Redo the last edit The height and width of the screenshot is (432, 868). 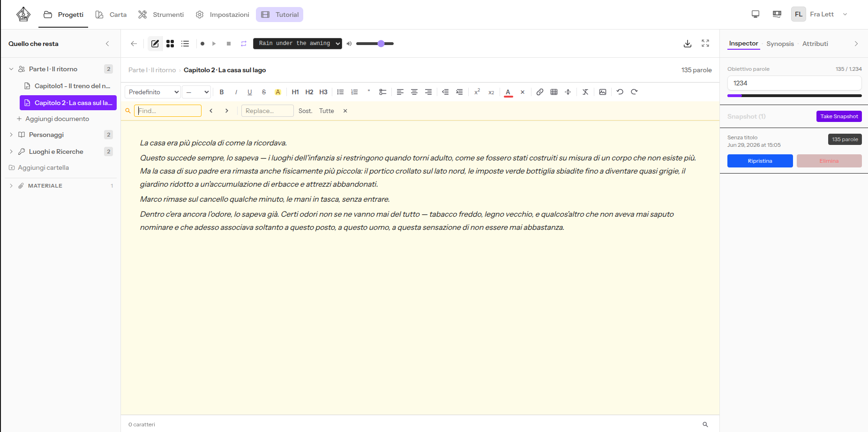[634, 92]
